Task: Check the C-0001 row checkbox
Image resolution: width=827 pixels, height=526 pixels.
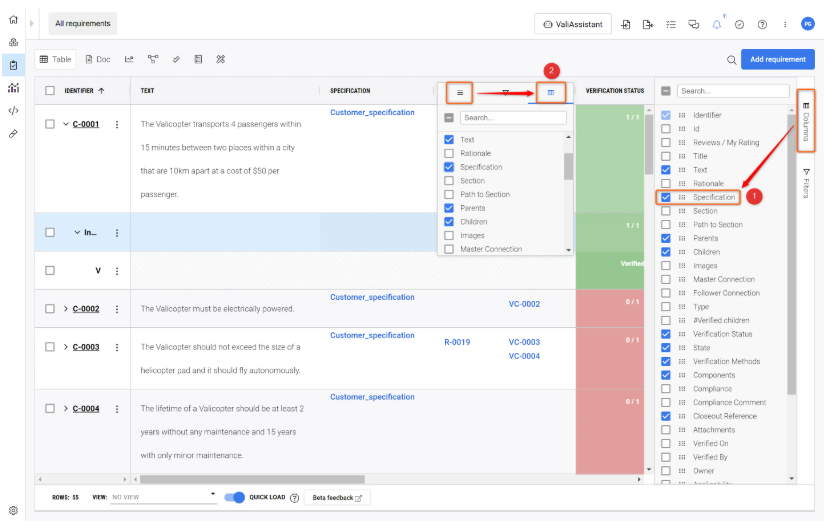Action: pyautogui.click(x=50, y=124)
